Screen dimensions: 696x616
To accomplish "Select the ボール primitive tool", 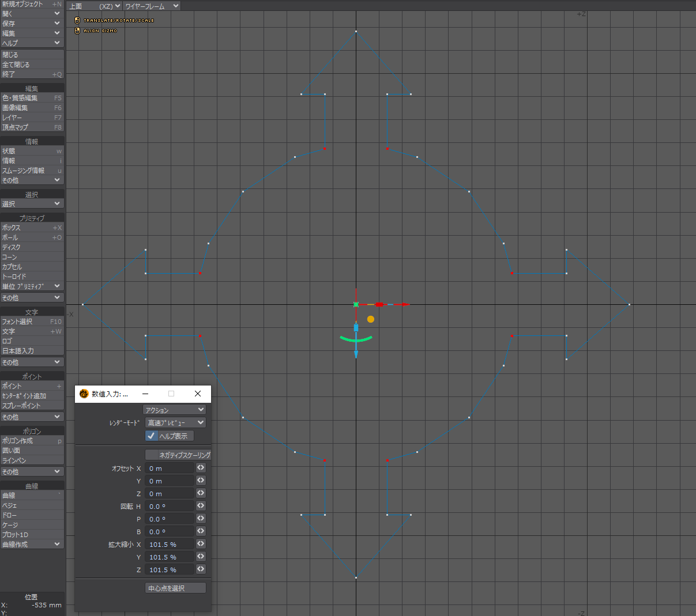I will pos(32,237).
